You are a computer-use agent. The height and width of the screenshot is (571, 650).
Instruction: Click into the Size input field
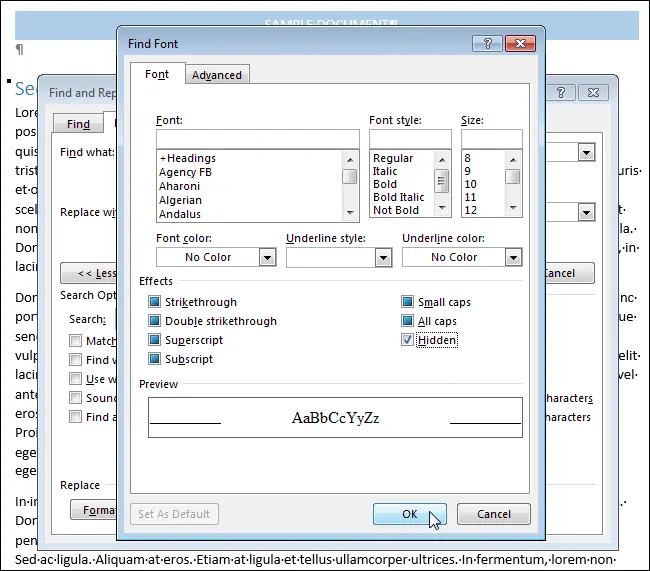pyautogui.click(x=492, y=139)
